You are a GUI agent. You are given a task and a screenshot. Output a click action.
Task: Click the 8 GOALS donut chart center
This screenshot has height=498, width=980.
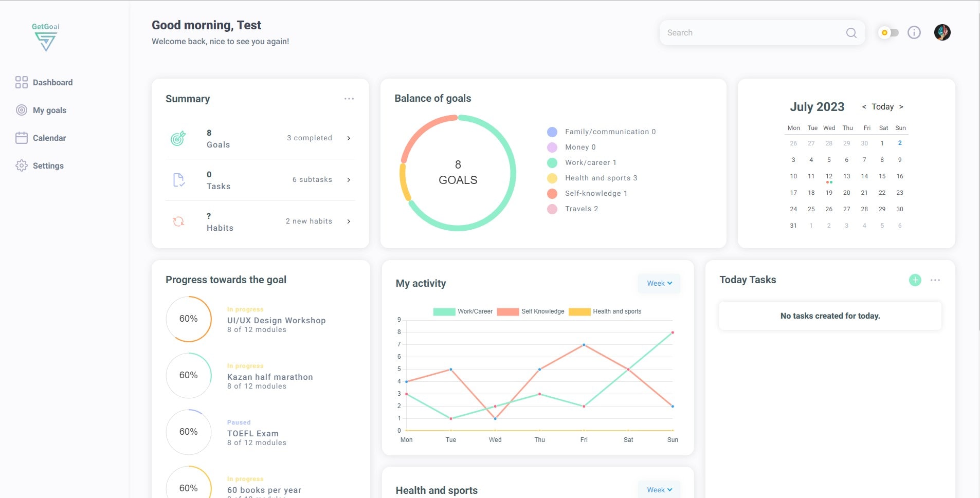pos(458,173)
